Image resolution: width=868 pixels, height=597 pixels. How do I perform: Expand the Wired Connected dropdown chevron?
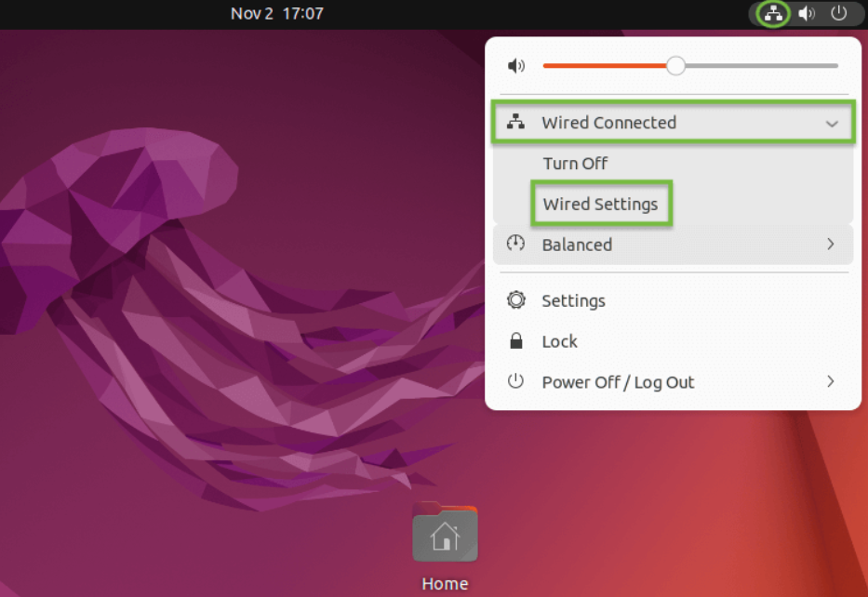point(831,122)
